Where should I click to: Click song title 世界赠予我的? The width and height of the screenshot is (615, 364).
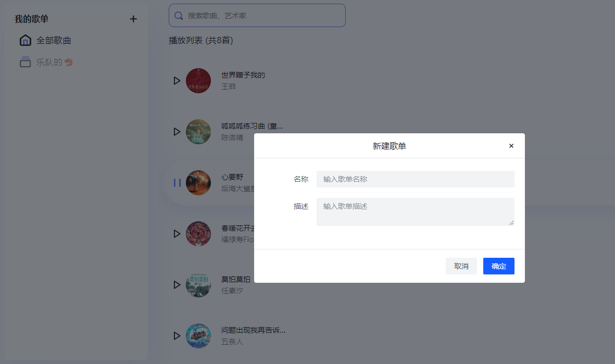243,75
